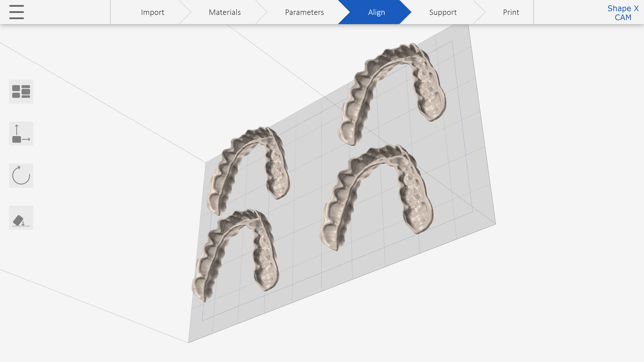Click the auto-arrange layout icon
The image size is (644, 362).
click(x=21, y=92)
